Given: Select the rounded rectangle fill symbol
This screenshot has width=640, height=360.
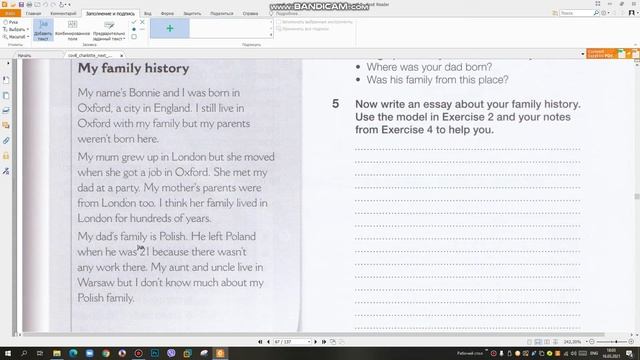Looking at the screenshot, I should point(134,37).
